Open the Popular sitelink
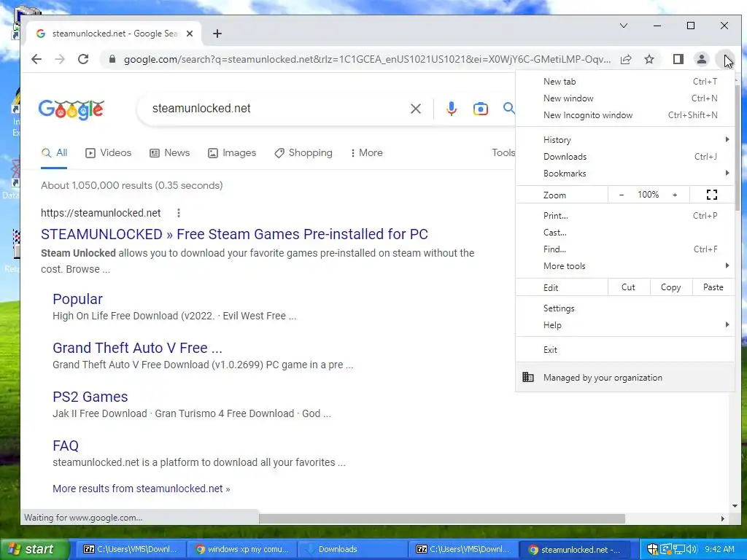Image resolution: width=747 pixels, height=560 pixels. coord(77,299)
